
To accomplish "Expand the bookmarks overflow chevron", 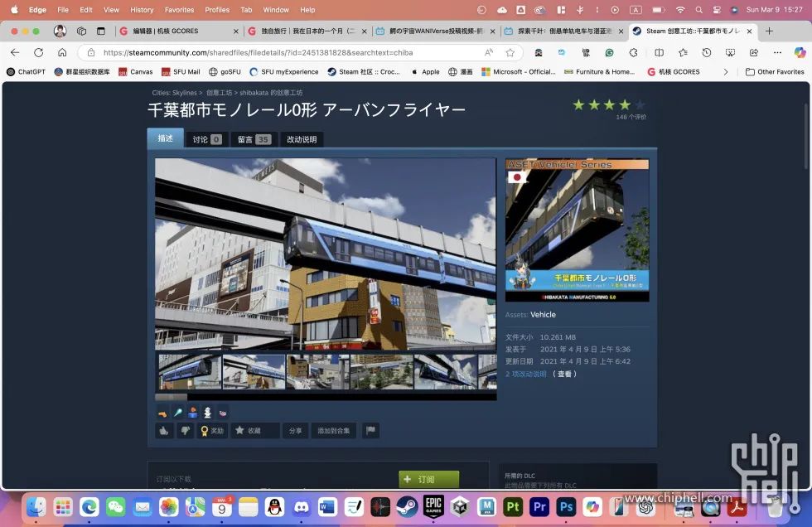I will pos(726,72).
